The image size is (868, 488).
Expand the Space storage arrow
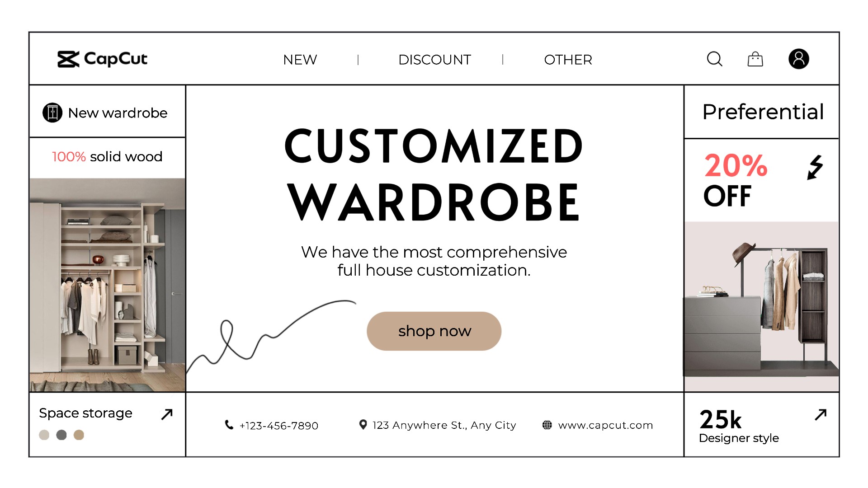click(167, 414)
